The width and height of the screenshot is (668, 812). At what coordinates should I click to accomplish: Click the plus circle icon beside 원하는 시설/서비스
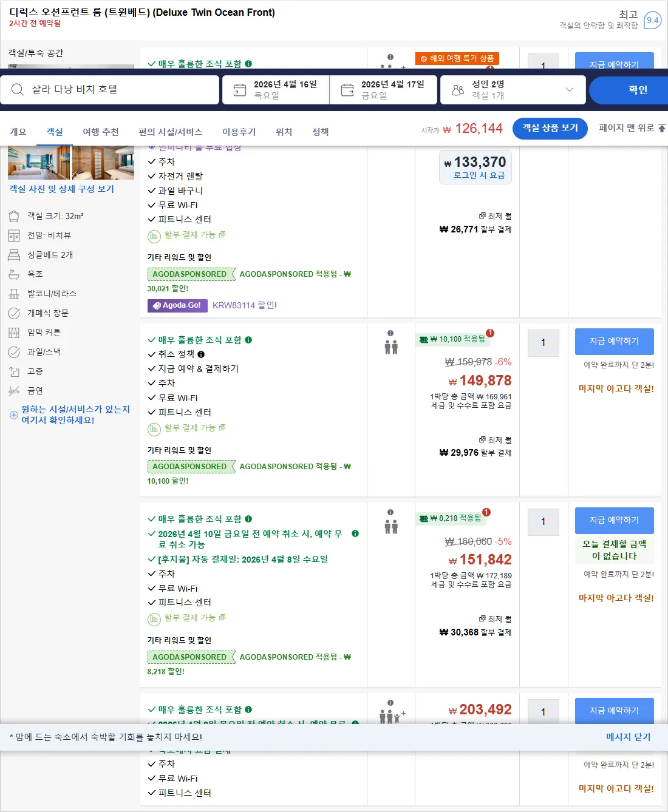click(x=14, y=415)
